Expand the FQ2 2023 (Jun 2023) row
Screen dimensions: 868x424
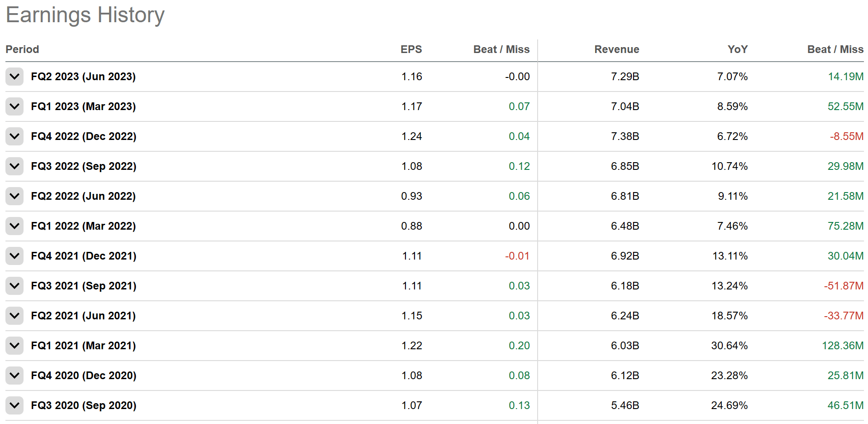(x=14, y=77)
